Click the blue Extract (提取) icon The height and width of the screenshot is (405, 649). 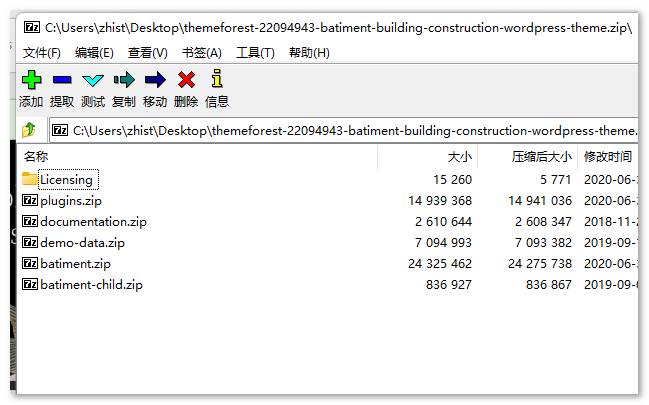[x=62, y=80]
